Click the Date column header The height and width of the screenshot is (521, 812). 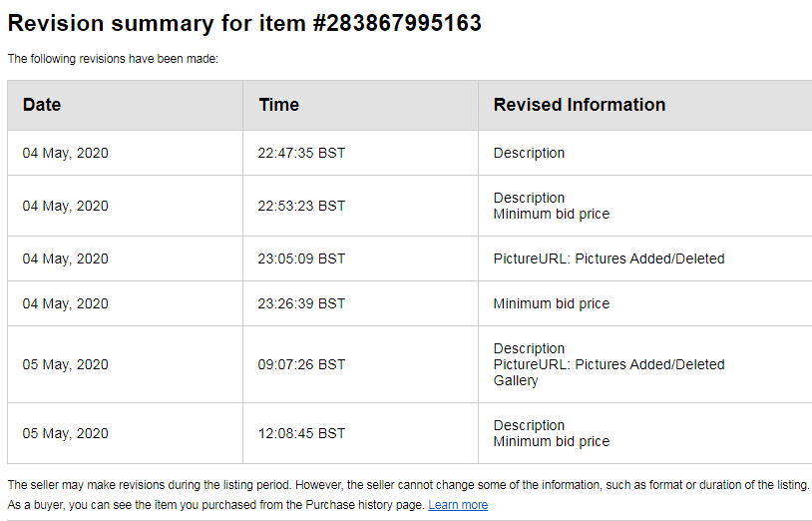pos(42,105)
